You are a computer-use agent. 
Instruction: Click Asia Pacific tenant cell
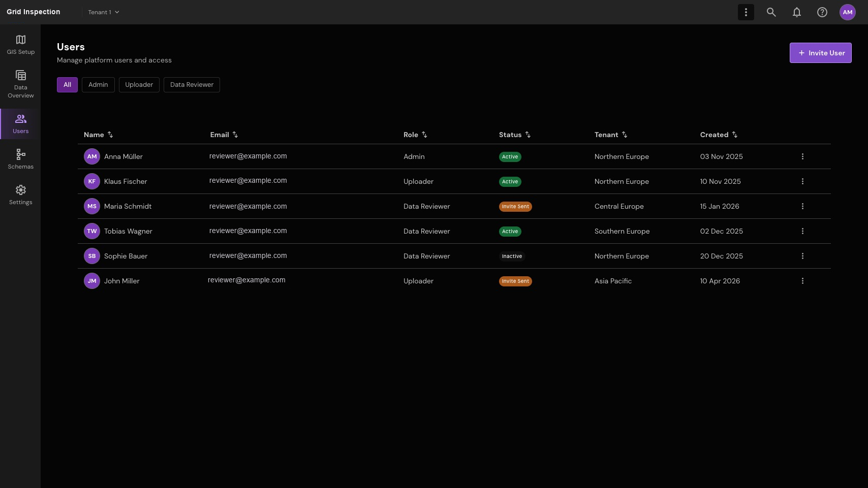[613, 281]
